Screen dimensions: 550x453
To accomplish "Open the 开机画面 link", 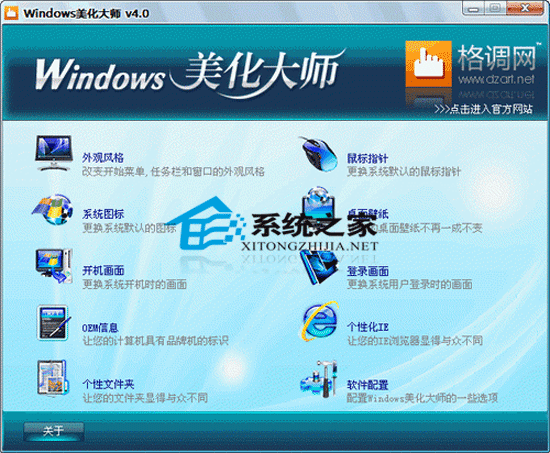I will click(103, 271).
